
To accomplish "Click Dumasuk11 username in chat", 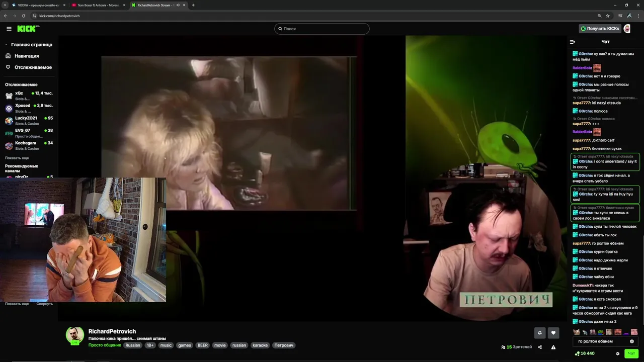I will point(583,285).
